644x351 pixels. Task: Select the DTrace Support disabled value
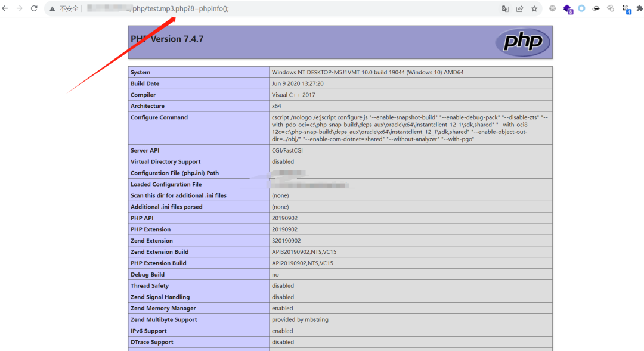[283, 342]
